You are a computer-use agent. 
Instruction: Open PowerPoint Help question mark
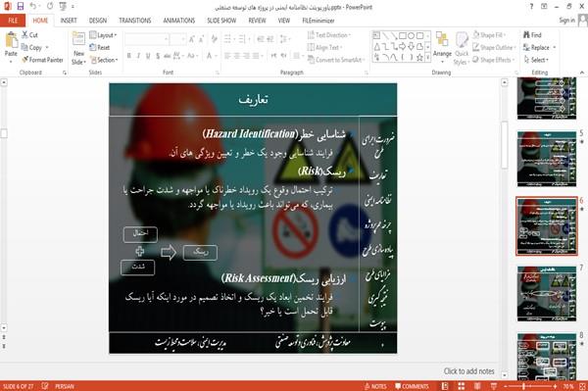[x=531, y=6]
